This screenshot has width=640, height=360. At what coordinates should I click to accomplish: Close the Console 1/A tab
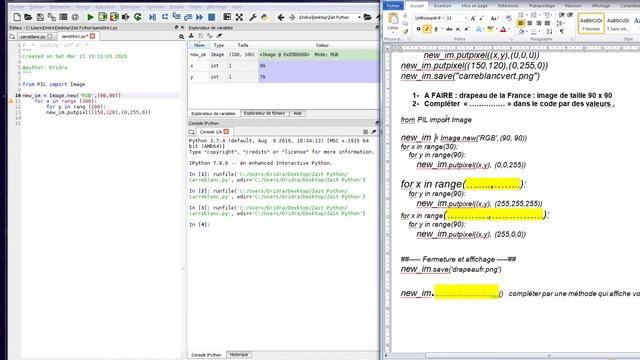point(226,132)
